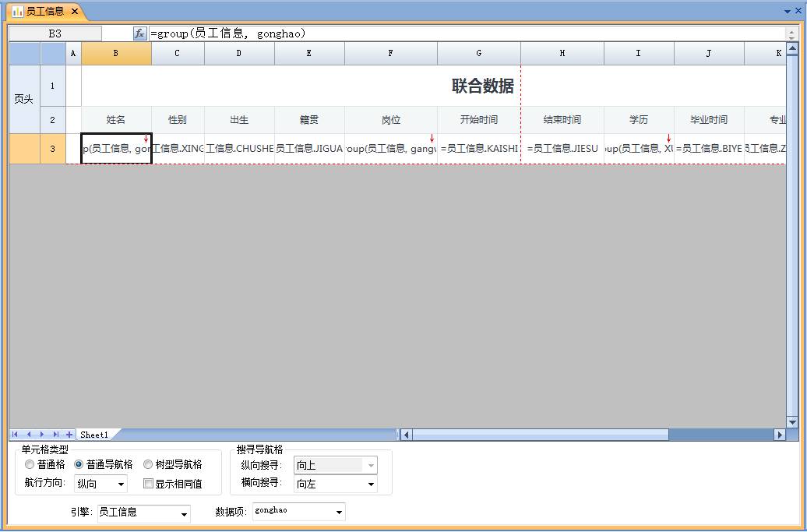
Task: Jump to last sheet using navigation arrow
Action: 55,435
